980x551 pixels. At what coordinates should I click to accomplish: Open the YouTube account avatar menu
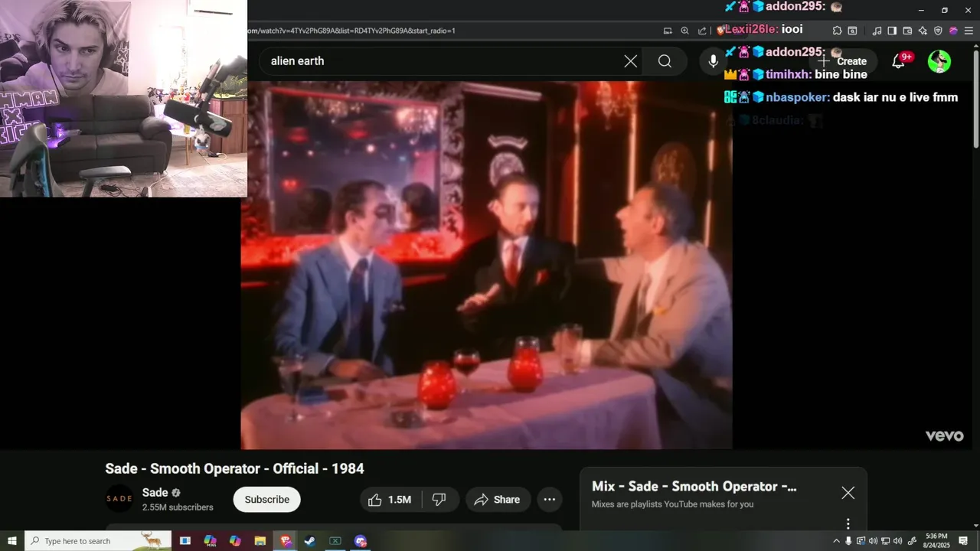[939, 61]
